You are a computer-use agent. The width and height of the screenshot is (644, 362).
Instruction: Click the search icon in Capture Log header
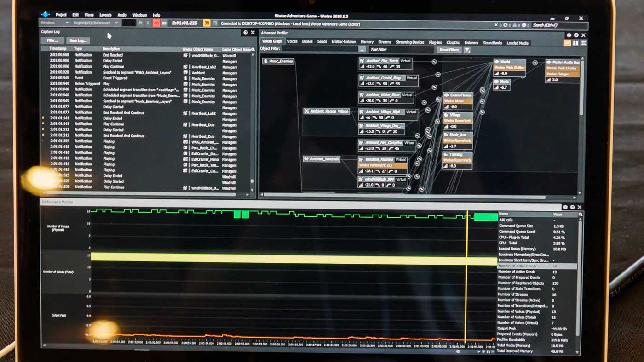[253, 49]
